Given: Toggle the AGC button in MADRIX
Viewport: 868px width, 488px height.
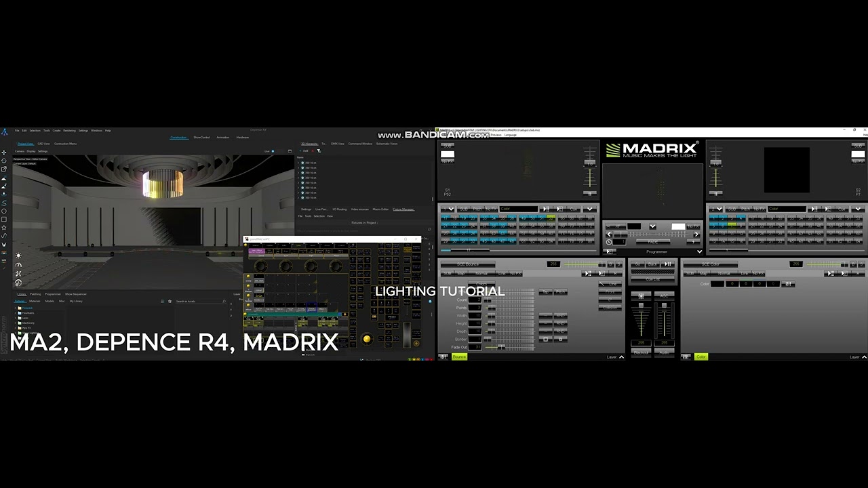Looking at the screenshot, I should (664, 296).
